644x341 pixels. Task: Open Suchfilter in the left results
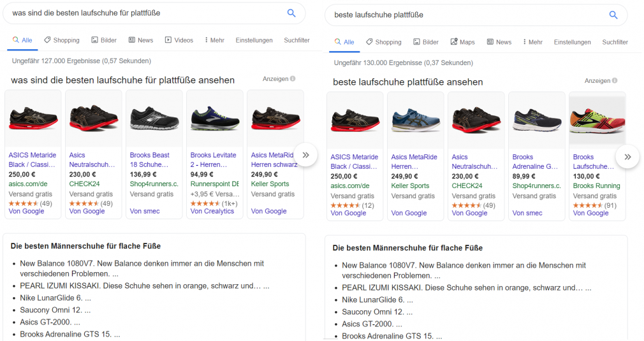coord(296,40)
